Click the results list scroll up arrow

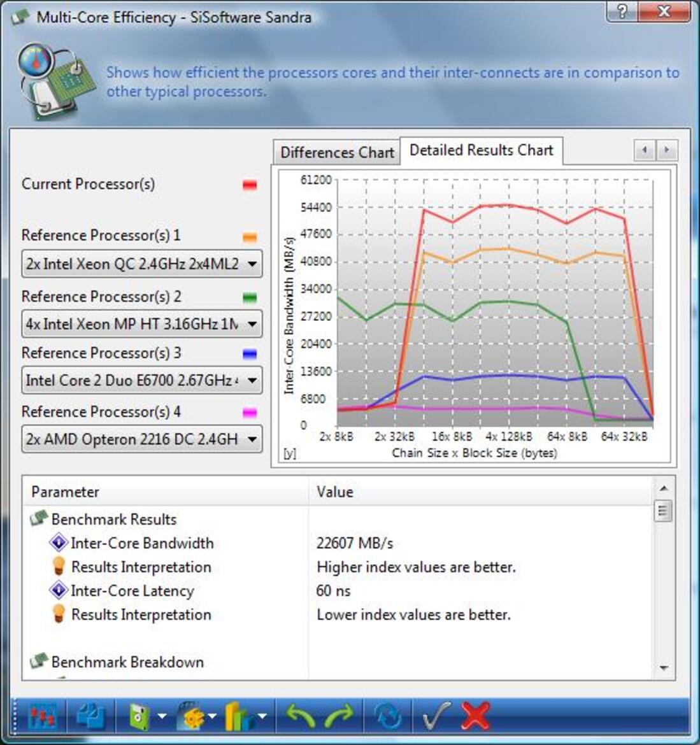pos(664,488)
